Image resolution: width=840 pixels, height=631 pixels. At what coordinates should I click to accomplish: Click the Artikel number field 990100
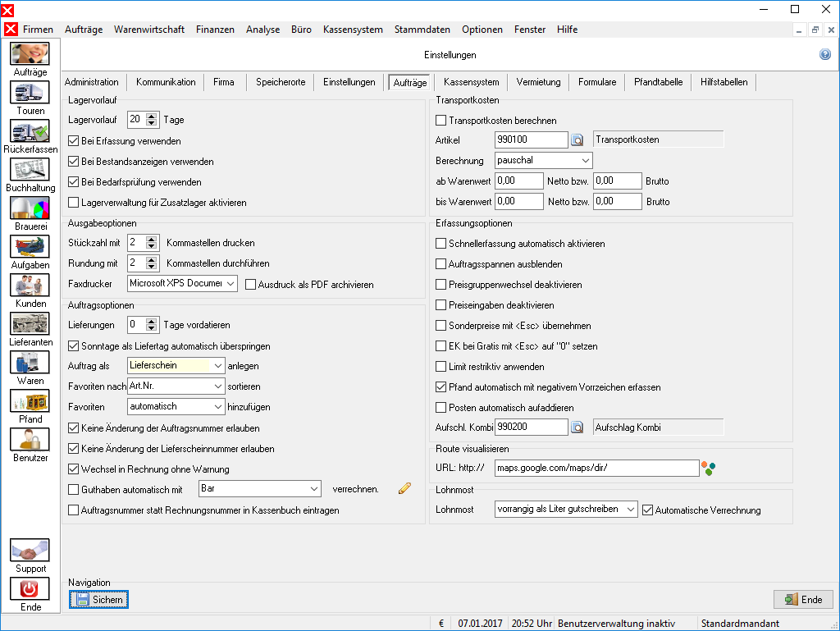point(532,139)
